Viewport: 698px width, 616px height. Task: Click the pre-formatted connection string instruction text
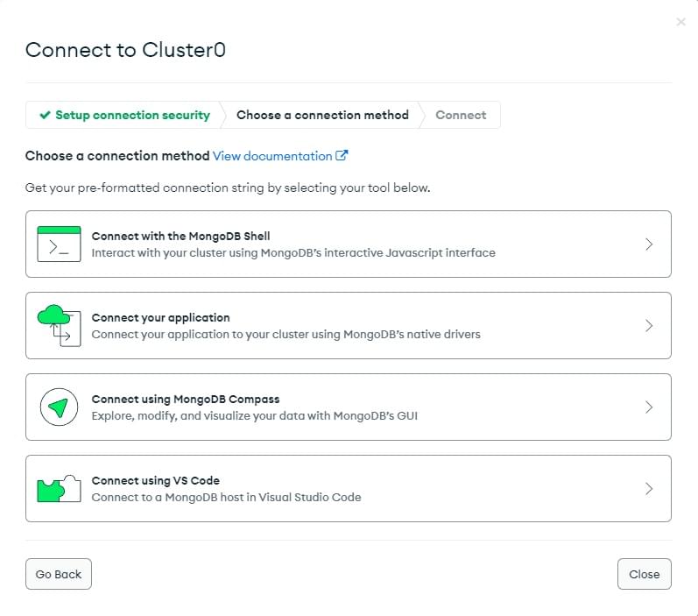[x=228, y=188]
